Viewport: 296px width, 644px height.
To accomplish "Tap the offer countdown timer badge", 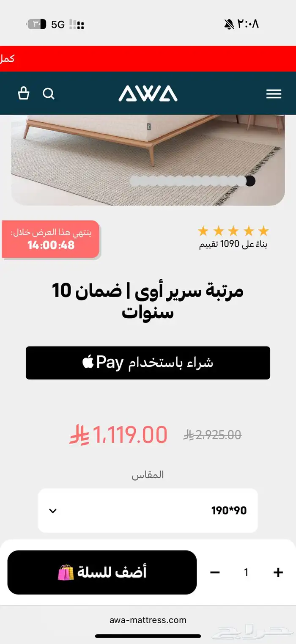I will click(51, 239).
